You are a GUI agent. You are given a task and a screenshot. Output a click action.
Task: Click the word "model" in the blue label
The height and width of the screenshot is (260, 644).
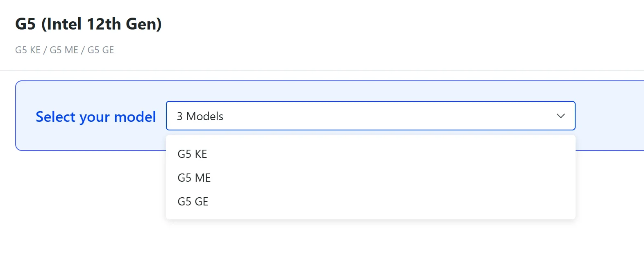(x=135, y=117)
